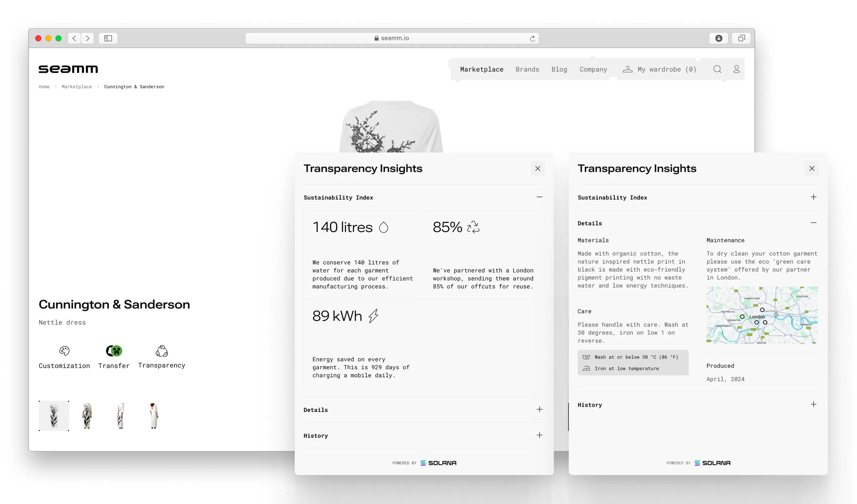Click the Marketplace breadcrumb link
This screenshot has height=504, width=857.
(x=76, y=86)
